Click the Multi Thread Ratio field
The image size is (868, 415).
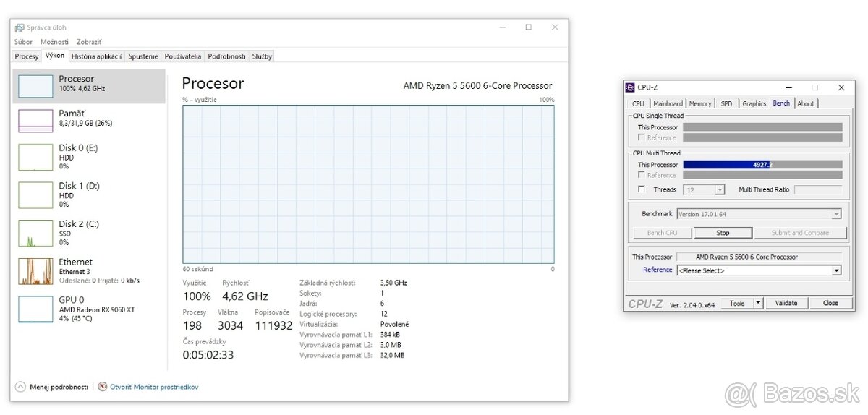pos(818,189)
